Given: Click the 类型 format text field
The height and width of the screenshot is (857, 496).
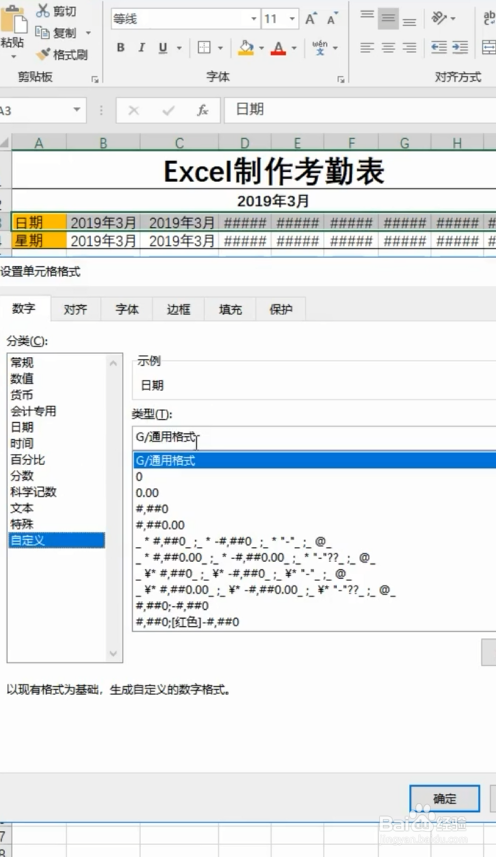Looking at the screenshot, I should [x=314, y=437].
